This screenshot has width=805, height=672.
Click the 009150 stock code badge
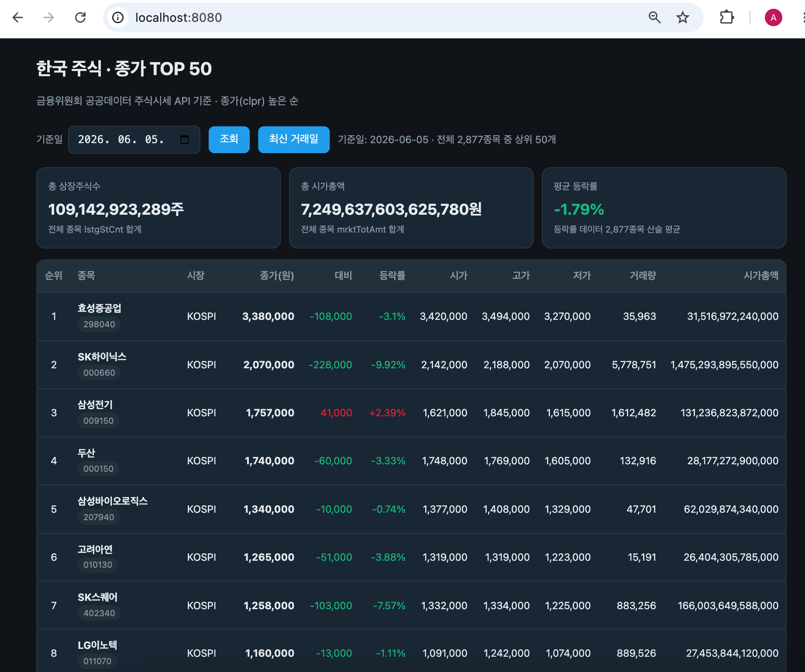[98, 421]
